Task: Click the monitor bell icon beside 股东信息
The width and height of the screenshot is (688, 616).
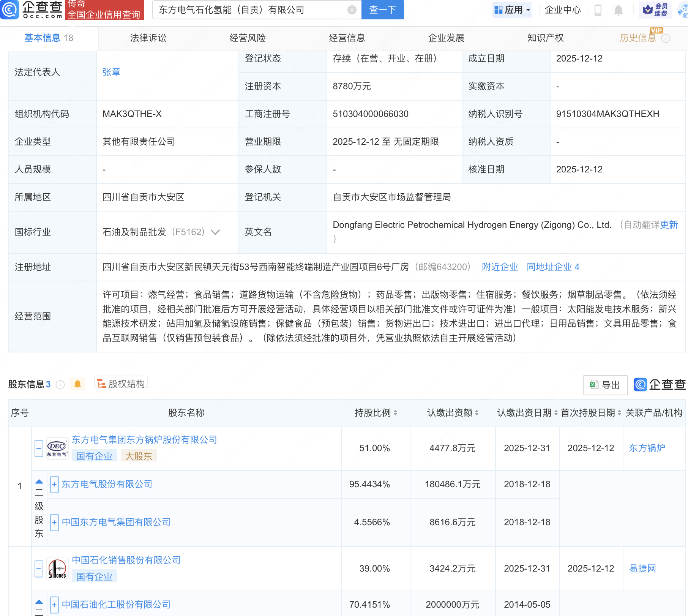Action: 78,384
